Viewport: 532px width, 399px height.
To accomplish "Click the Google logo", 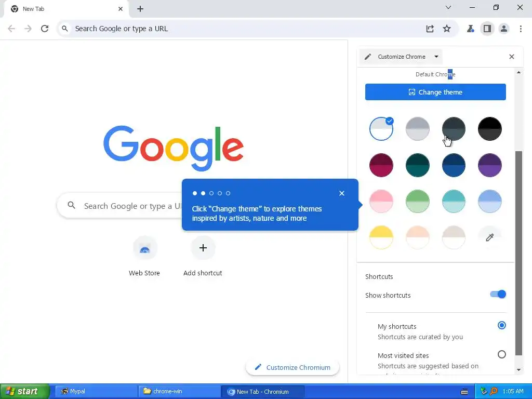I will click(174, 148).
